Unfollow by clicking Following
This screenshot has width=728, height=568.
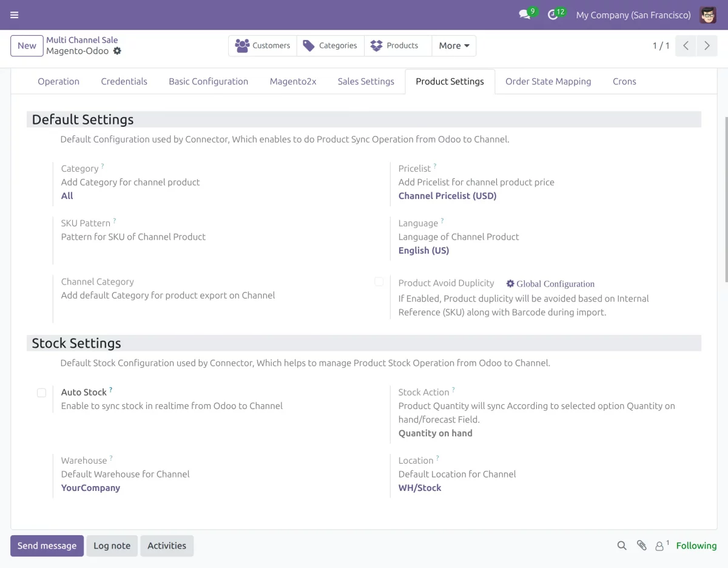point(696,546)
